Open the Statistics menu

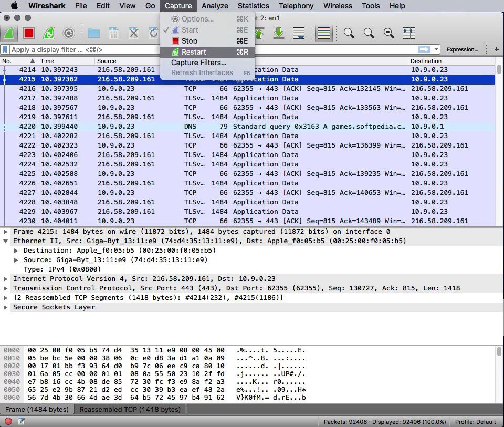pyautogui.click(x=253, y=6)
